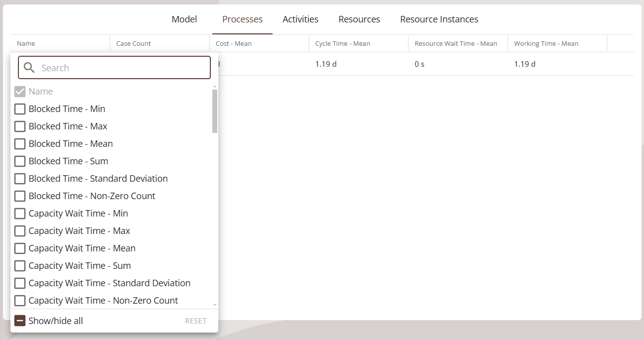Screen dimensions: 644x340
Task: Check the Blocked Time - Max option
Action: pos(20,126)
